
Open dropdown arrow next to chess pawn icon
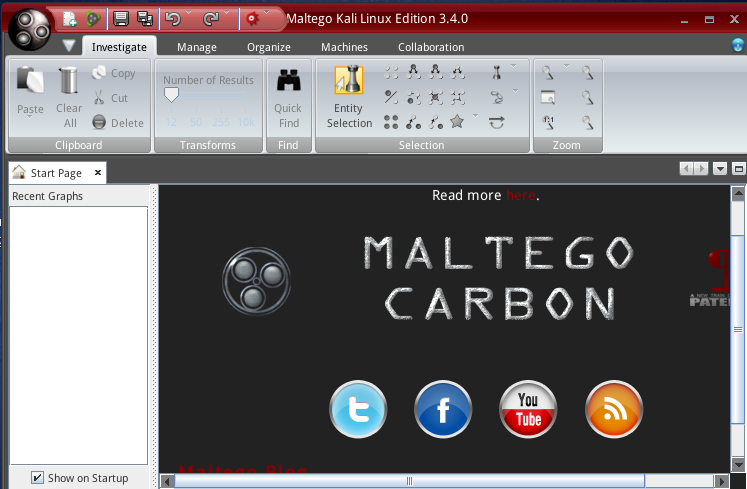click(x=514, y=66)
